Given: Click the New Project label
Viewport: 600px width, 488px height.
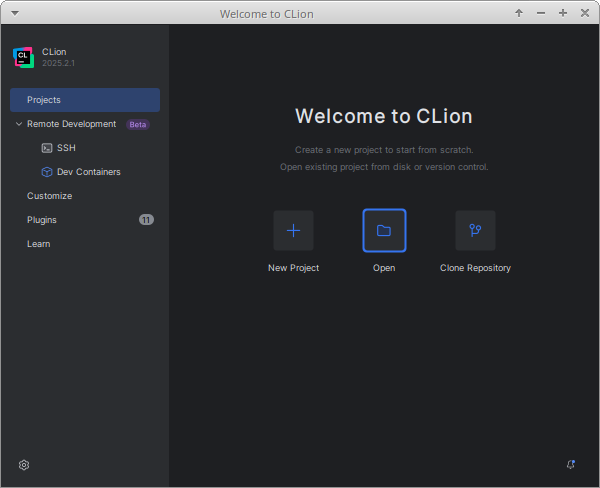Looking at the screenshot, I should [293, 268].
